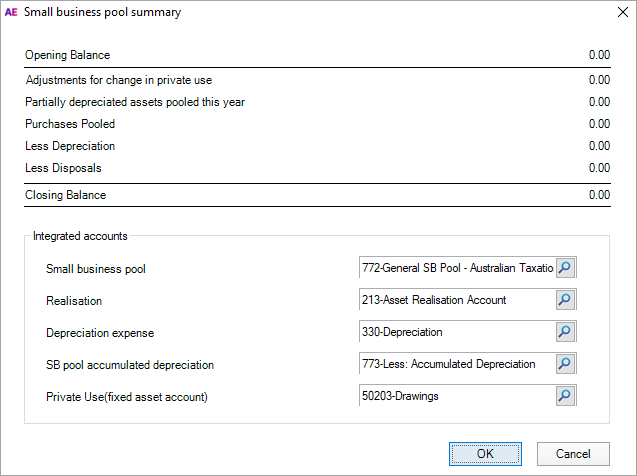Click the 772-General SB Pool account field
This screenshot has width=637, height=476.
(x=456, y=268)
